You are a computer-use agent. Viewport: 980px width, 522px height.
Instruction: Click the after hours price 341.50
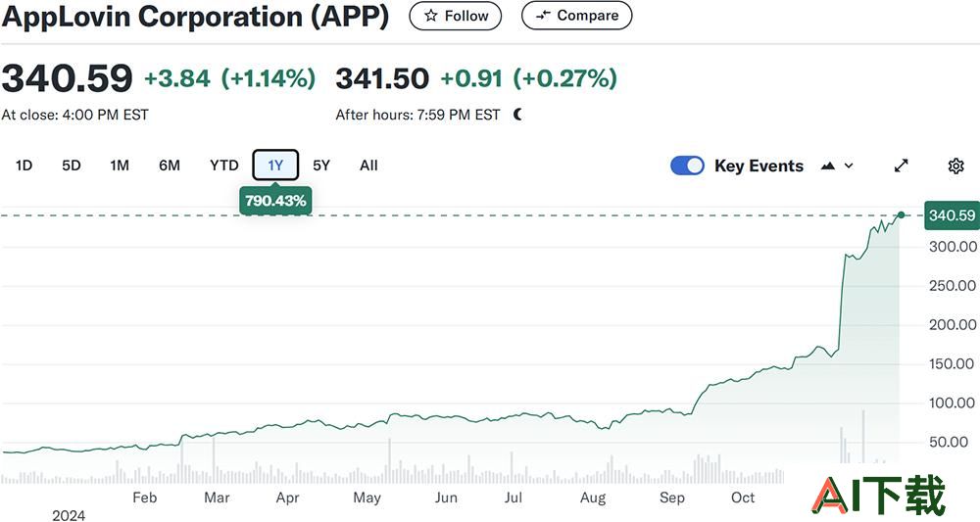pos(382,78)
